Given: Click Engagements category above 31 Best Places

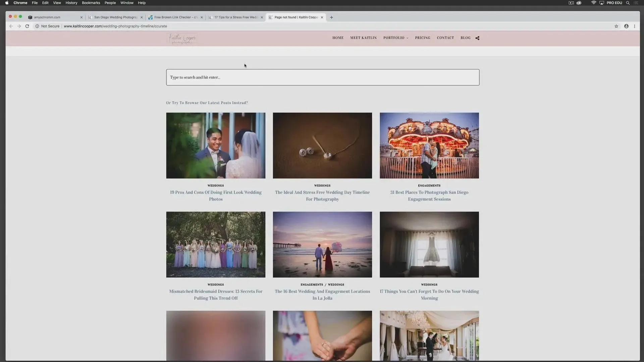Looking at the screenshot, I should pos(429,186).
